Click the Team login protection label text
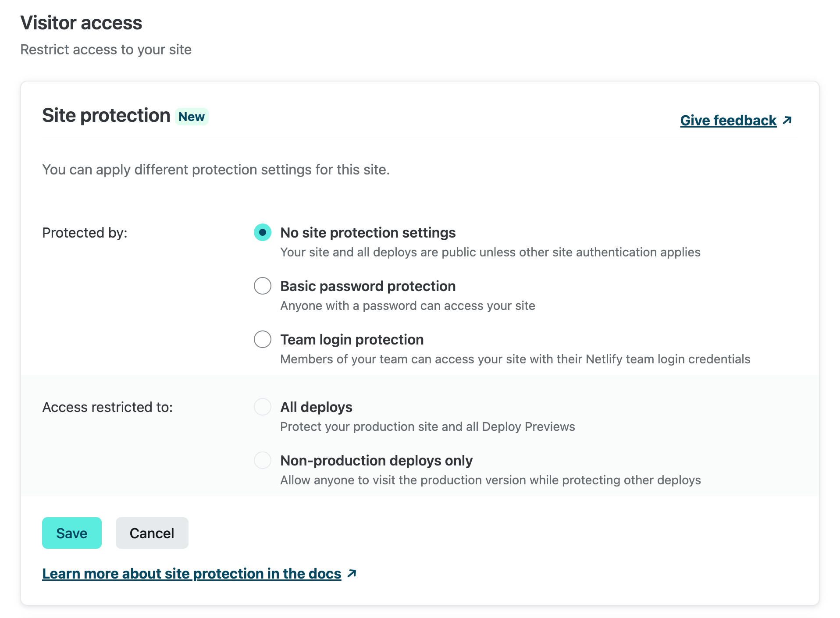The width and height of the screenshot is (840, 618). (352, 339)
